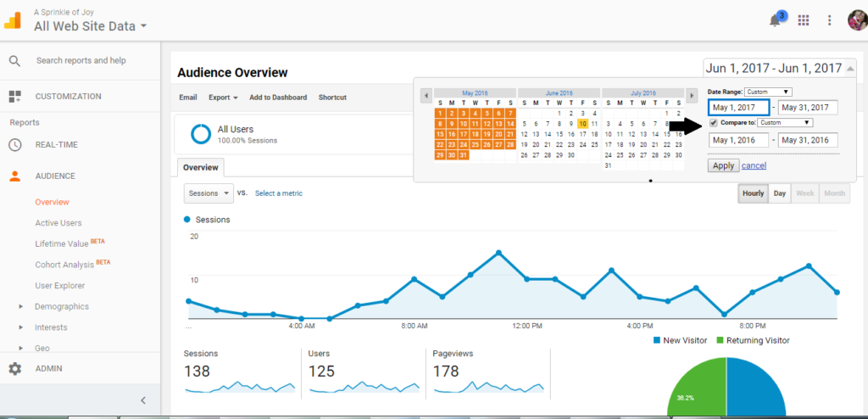Click the All Users segment circle icon
This screenshot has width=868, height=419.
click(x=200, y=134)
